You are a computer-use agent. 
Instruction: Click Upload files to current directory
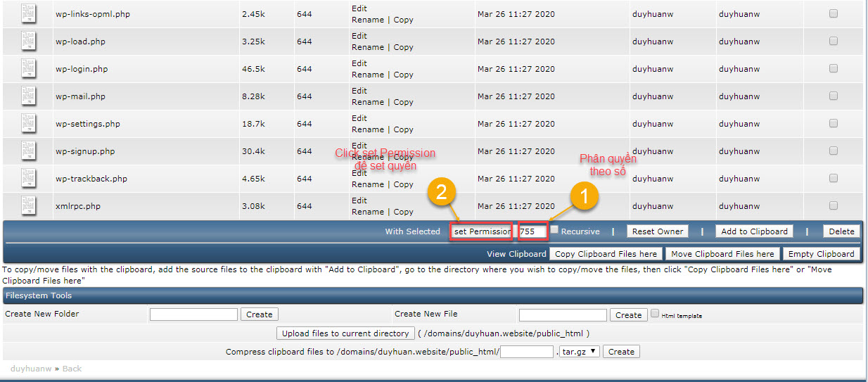pos(345,333)
